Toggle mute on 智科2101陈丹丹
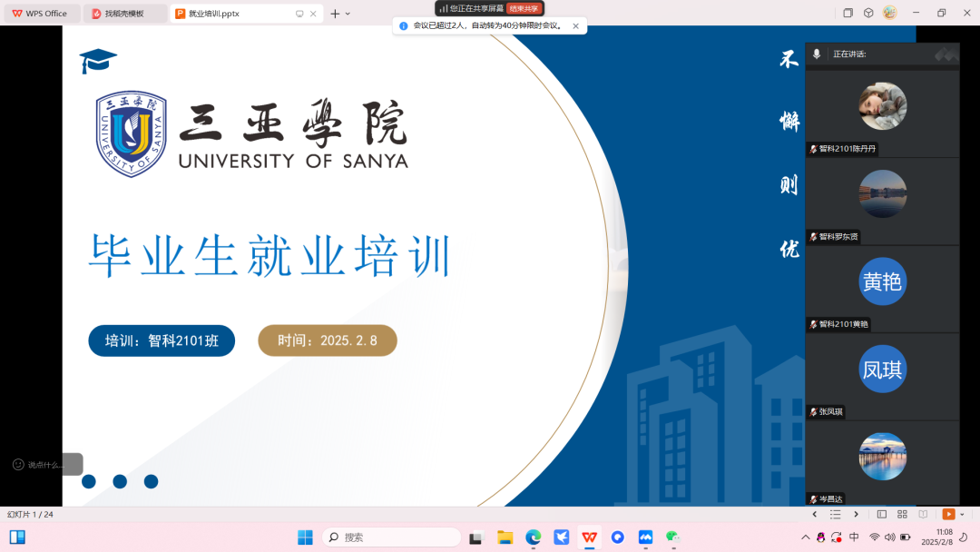980x552 pixels. point(813,149)
